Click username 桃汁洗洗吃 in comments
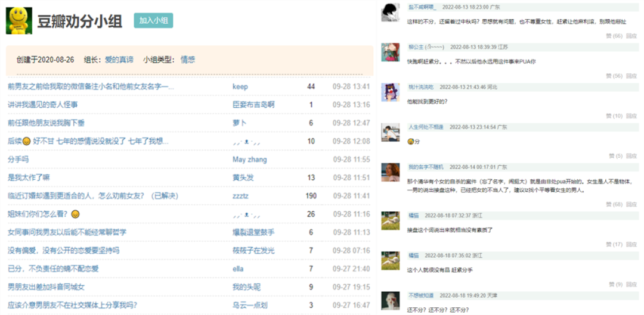The height and width of the screenshot is (315, 644). (421, 87)
